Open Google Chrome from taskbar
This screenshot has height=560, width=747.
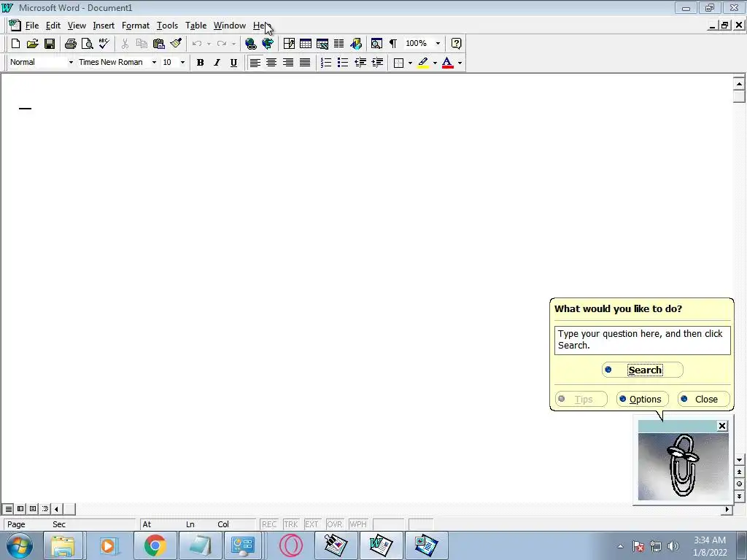coord(155,545)
